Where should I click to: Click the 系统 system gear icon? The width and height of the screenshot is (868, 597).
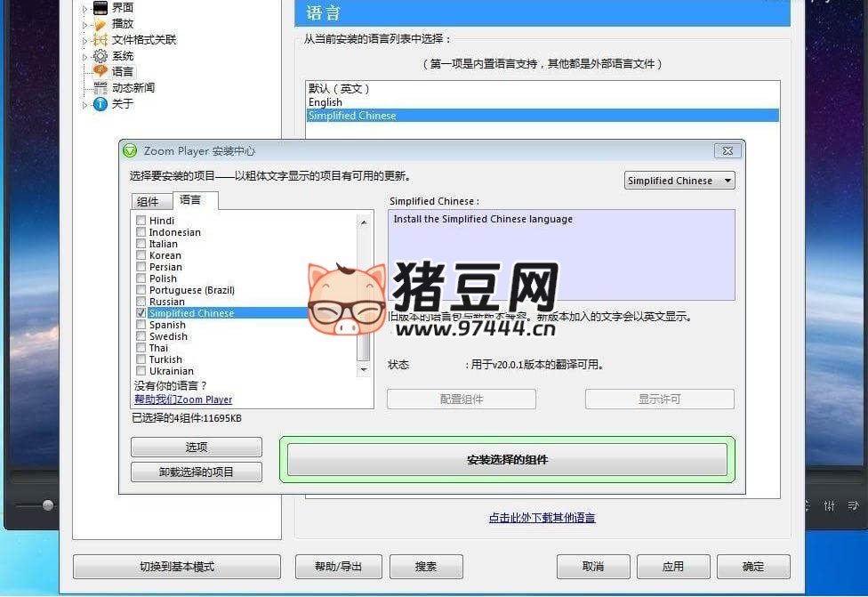[x=100, y=55]
